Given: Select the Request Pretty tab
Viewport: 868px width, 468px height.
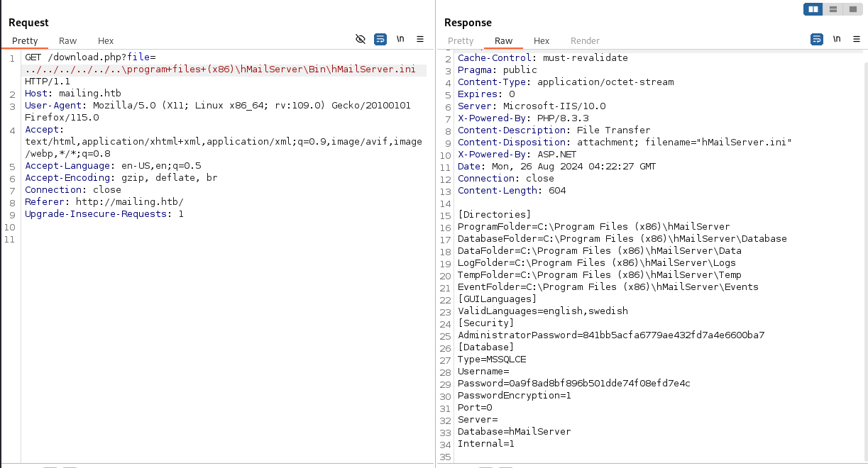Looking at the screenshot, I should tap(25, 41).
